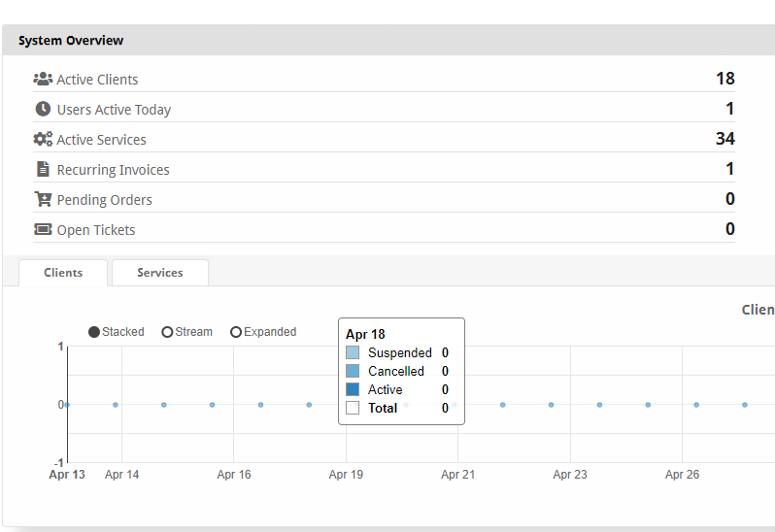Select the Stream chart mode

coord(186,332)
